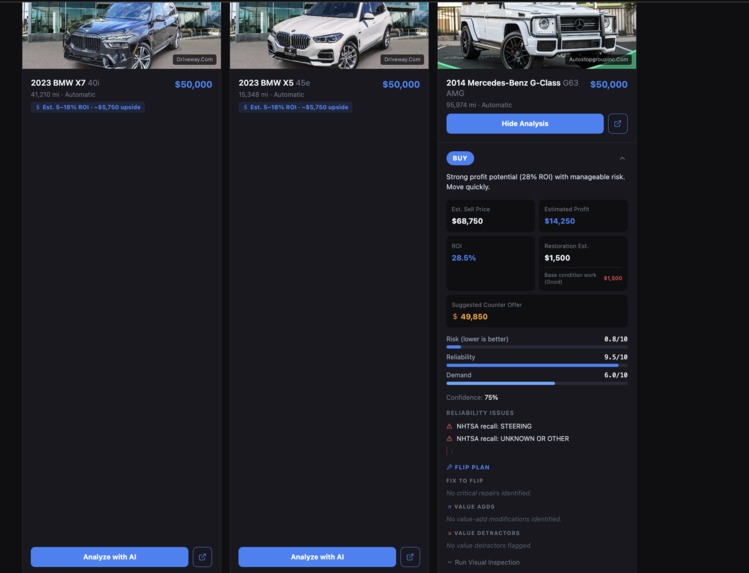
Task: Click the Value Detractors arrow icon
Action: tap(449, 533)
